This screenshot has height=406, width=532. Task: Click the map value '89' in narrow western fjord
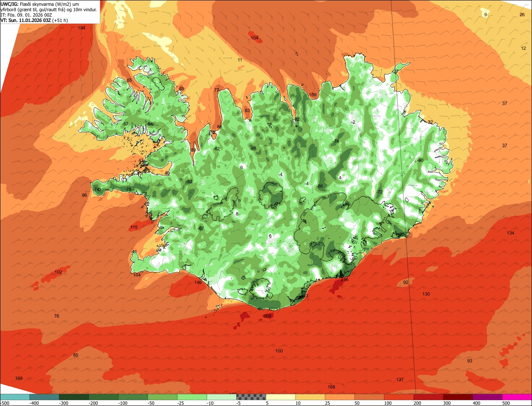(193, 150)
